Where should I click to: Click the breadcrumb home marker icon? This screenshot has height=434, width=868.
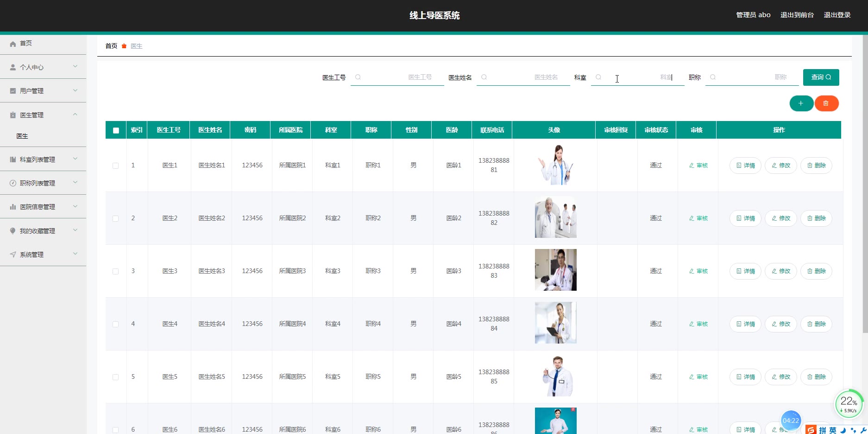click(124, 46)
